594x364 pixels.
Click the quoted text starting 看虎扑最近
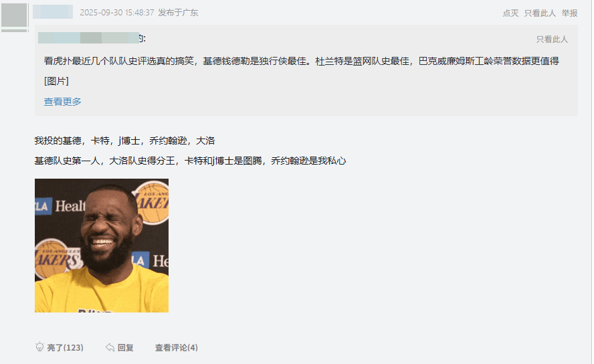(x=301, y=61)
